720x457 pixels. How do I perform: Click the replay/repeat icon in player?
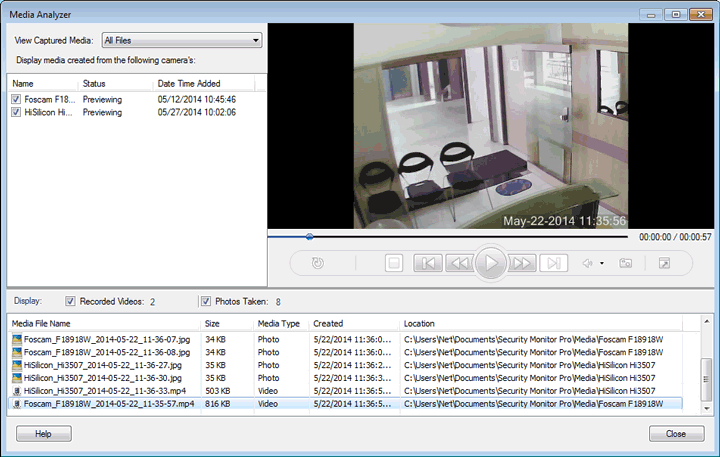pyautogui.click(x=317, y=263)
